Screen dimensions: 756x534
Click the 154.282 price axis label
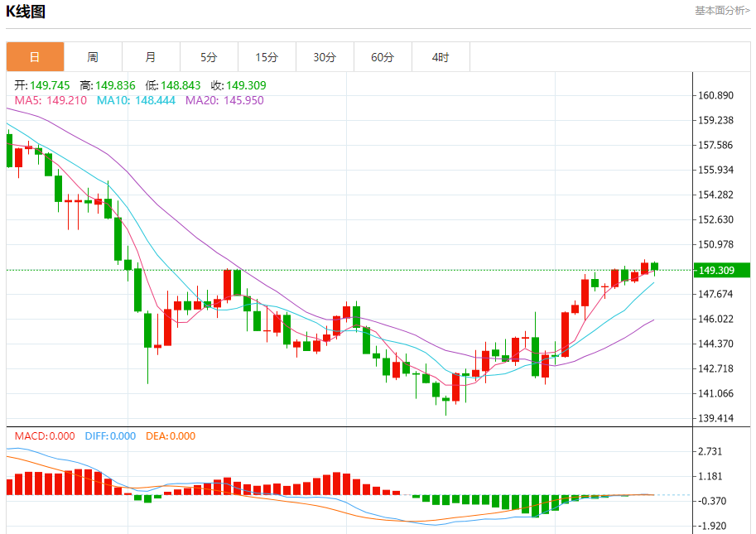(716, 195)
